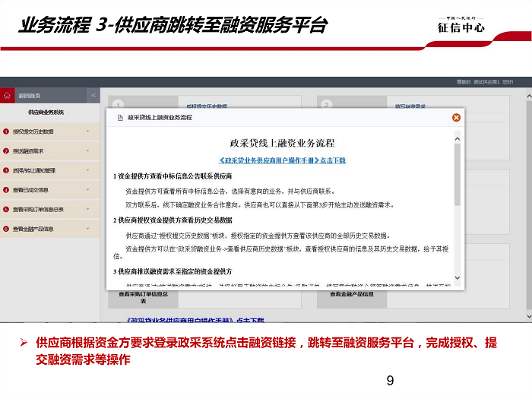Expand the 授权提交历史数据 dropdown arrow
The image size is (532, 399).
point(87,131)
